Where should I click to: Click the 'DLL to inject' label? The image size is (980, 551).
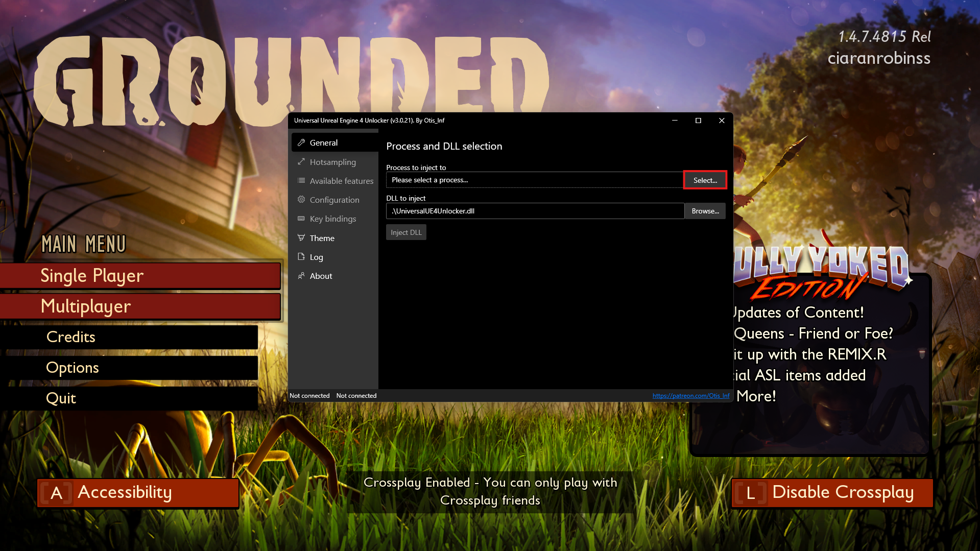(x=406, y=198)
